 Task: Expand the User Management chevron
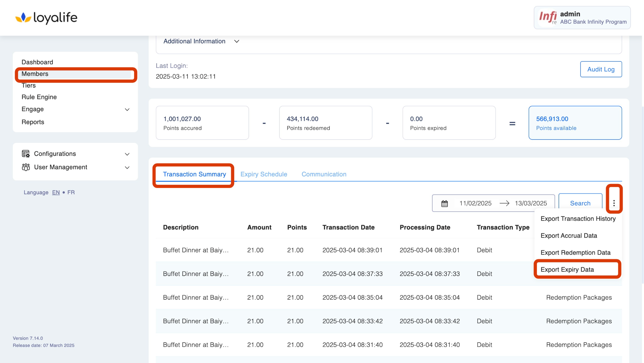(127, 168)
